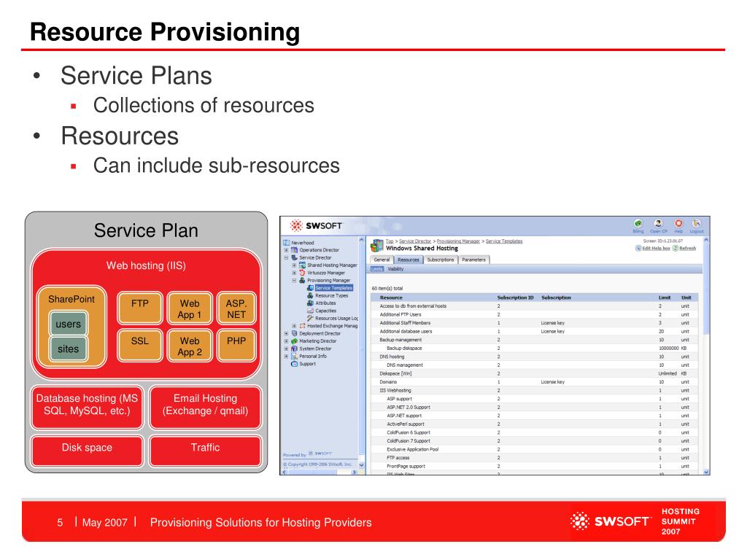Click the Windows Shared Hosting page icon
The height and width of the screenshot is (560, 747).
coord(377,245)
